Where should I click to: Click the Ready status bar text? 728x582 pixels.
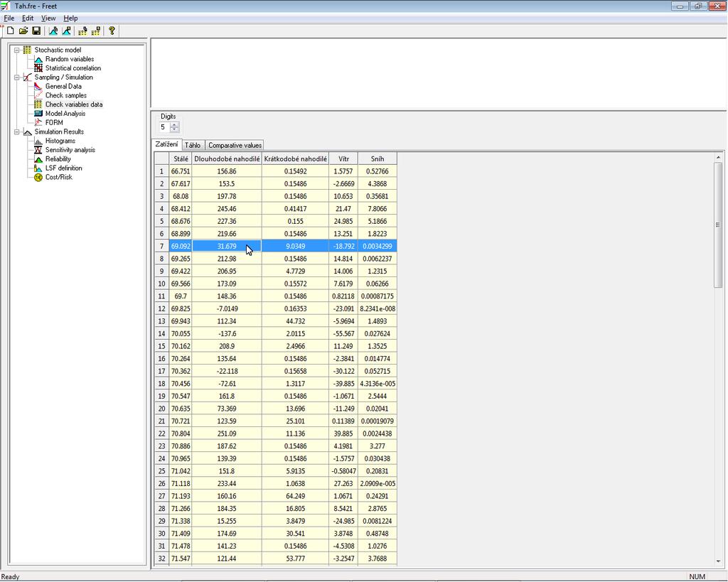(x=10, y=577)
